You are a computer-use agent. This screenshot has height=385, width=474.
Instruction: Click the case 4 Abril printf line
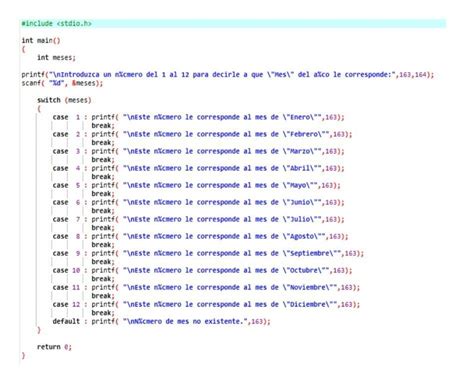pos(198,168)
